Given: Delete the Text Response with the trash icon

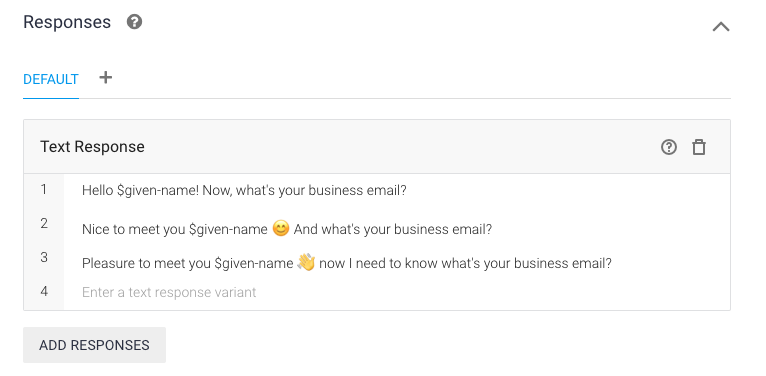Looking at the screenshot, I should 699,147.
